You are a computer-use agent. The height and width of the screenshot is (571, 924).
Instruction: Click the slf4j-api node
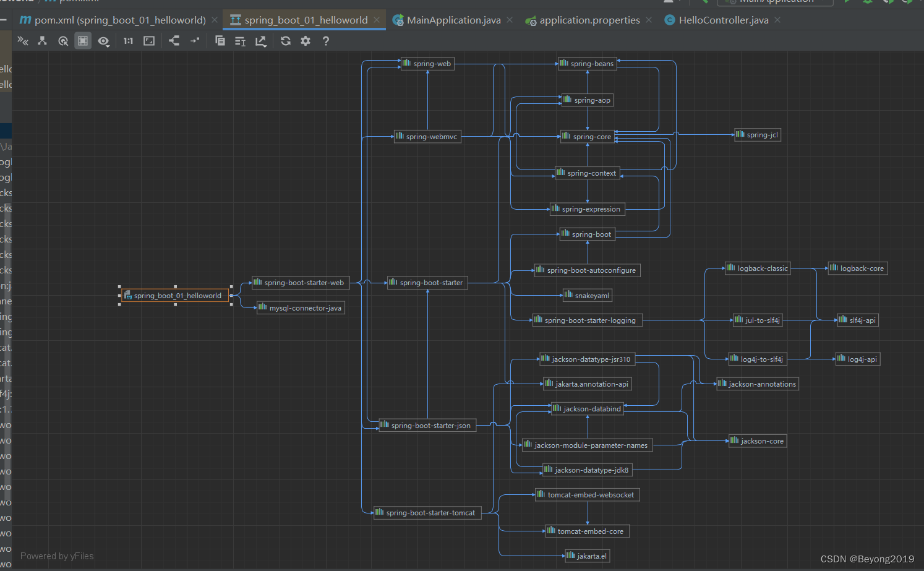click(x=858, y=320)
